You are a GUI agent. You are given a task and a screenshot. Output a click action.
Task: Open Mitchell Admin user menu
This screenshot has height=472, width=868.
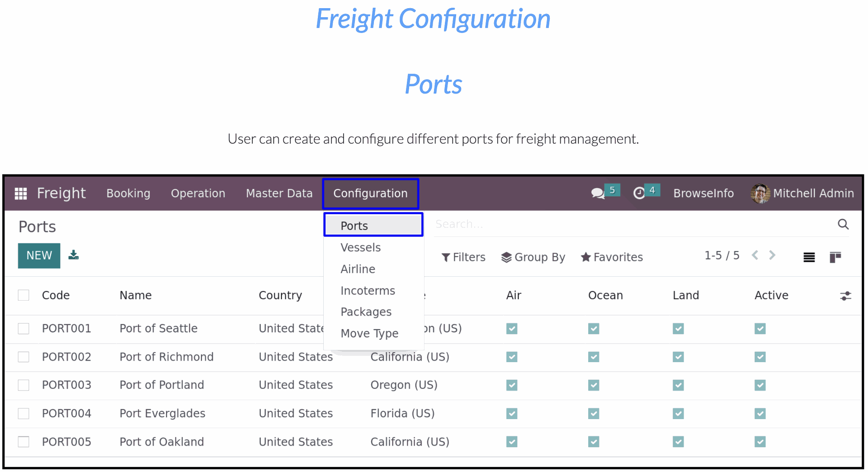click(802, 194)
